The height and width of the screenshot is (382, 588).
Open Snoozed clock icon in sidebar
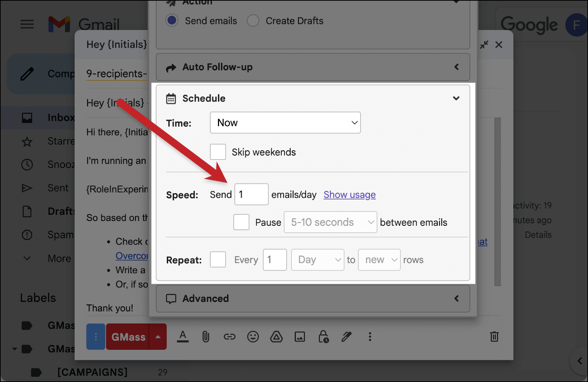pos(27,164)
